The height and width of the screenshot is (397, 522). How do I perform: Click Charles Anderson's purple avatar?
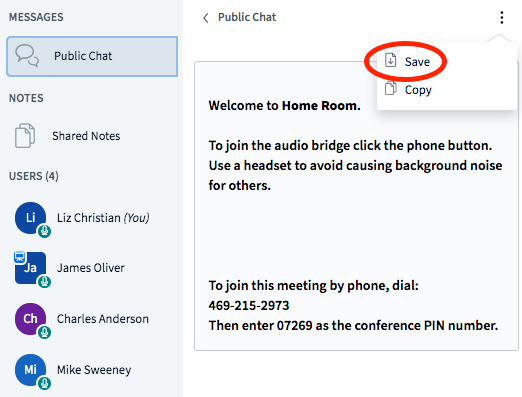click(30, 319)
